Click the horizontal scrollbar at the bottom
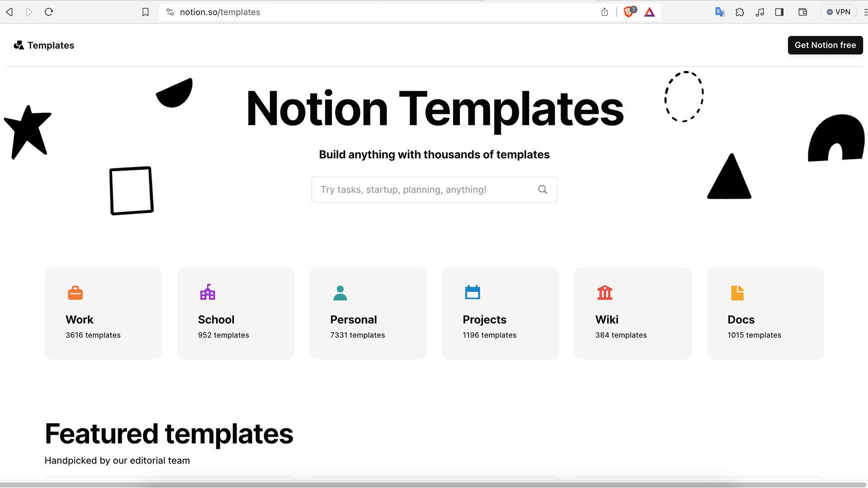Image resolution: width=868 pixels, height=488 pixels. (434, 485)
